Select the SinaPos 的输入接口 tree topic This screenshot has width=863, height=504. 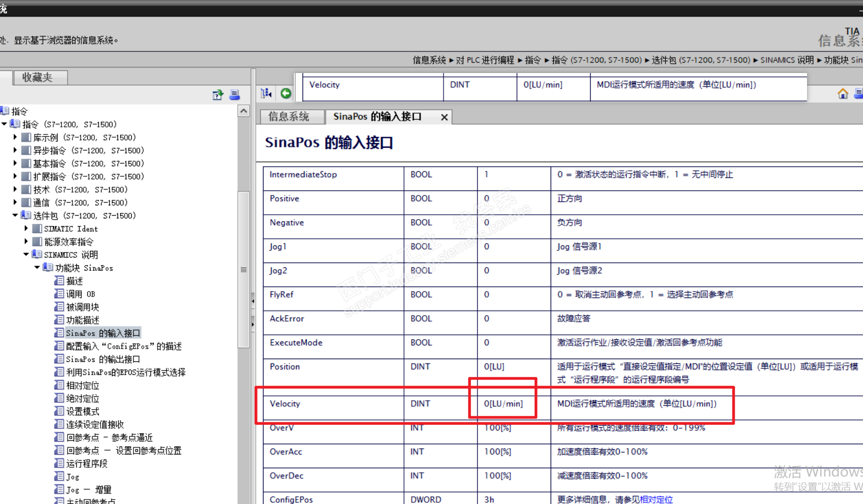tap(103, 333)
